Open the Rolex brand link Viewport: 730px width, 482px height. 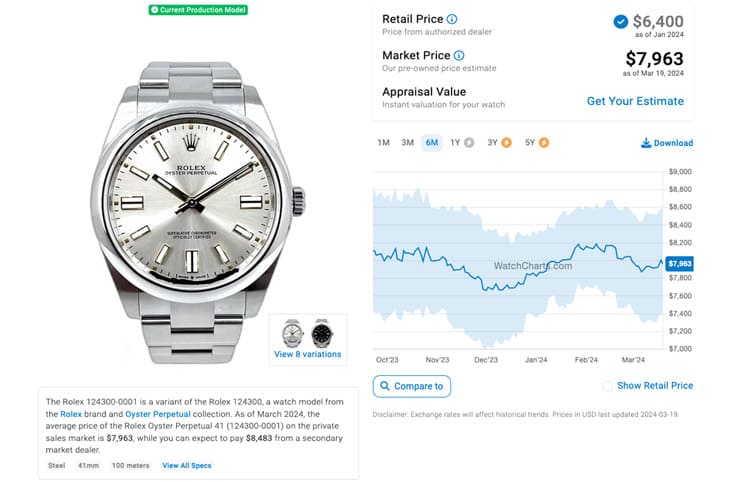(x=71, y=414)
